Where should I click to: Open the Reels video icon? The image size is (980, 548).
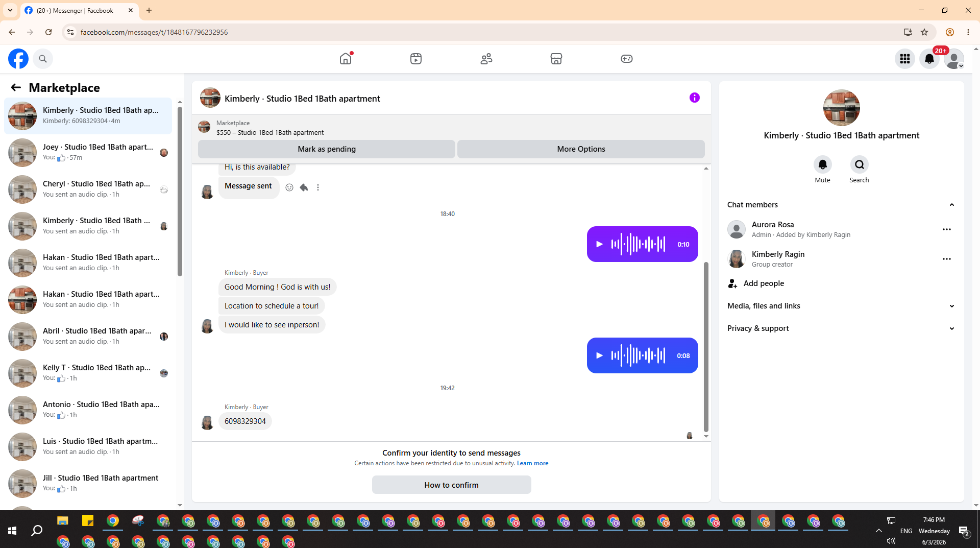(416, 59)
